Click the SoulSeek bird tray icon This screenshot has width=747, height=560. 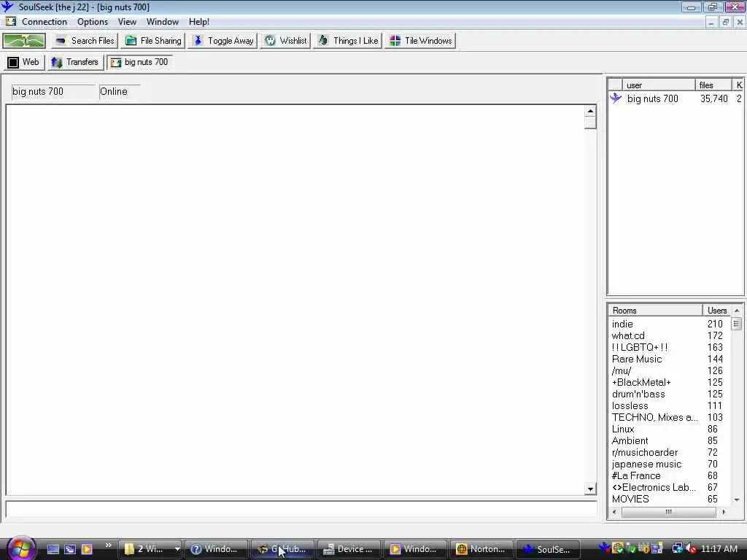click(x=605, y=548)
